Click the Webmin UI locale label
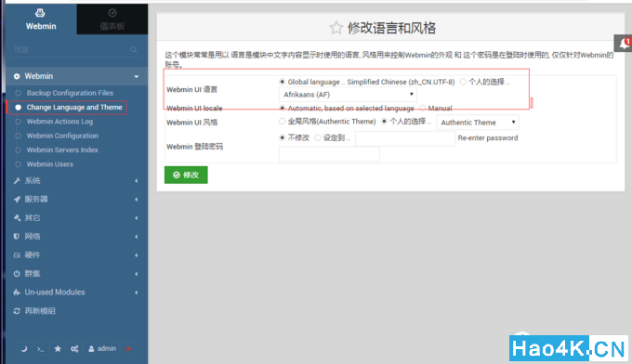632x364 pixels. click(194, 108)
